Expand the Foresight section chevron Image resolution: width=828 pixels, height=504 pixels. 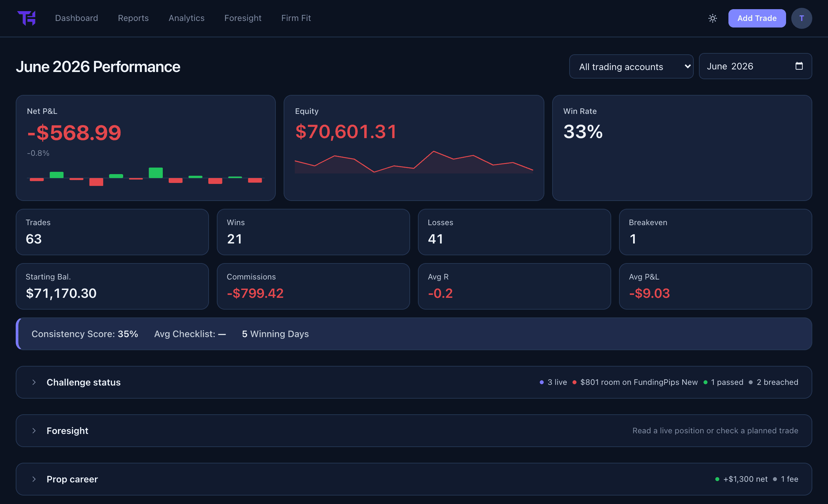pos(34,430)
